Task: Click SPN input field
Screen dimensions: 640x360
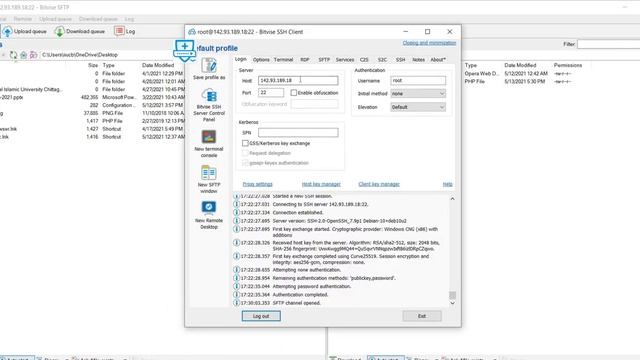Action: click(298, 133)
